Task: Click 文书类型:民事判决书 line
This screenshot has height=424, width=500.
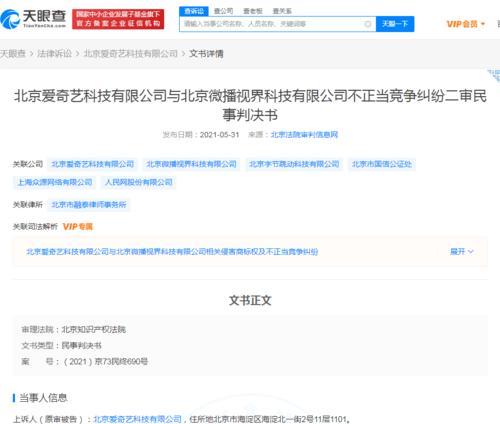Action: click(x=61, y=345)
